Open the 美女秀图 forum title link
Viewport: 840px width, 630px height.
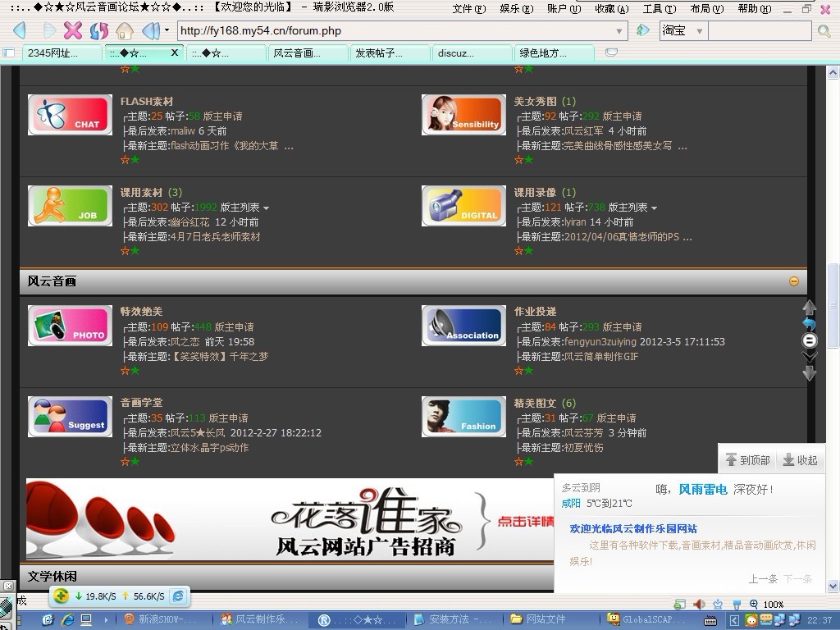point(535,101)
